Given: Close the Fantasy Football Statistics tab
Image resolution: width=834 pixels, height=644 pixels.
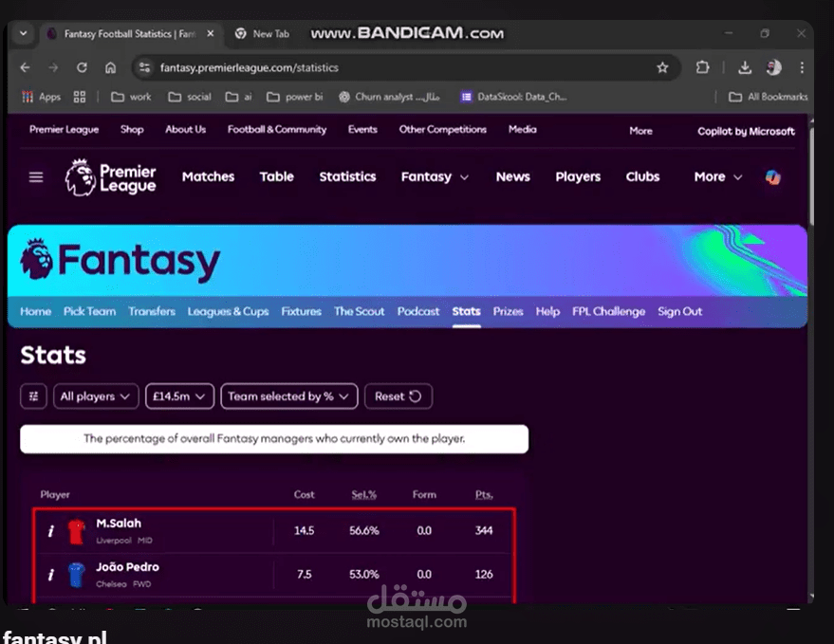Looking at the screenshot, I should (210, 33).
